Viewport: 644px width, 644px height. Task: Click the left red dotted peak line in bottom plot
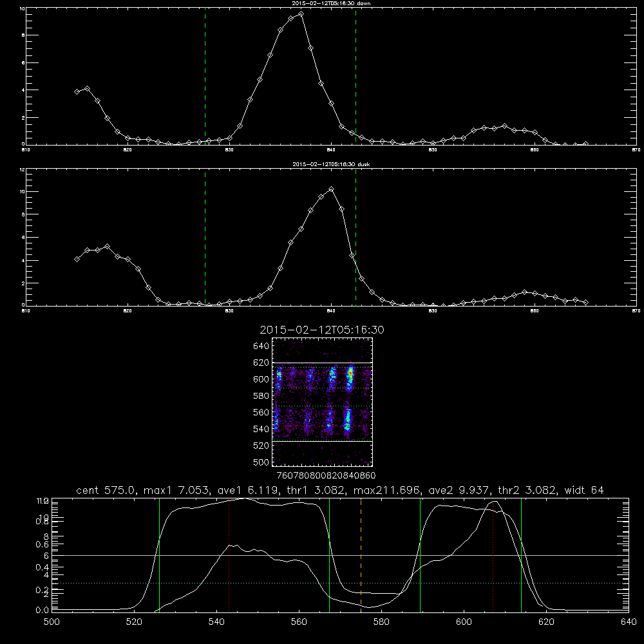[229, 554]
